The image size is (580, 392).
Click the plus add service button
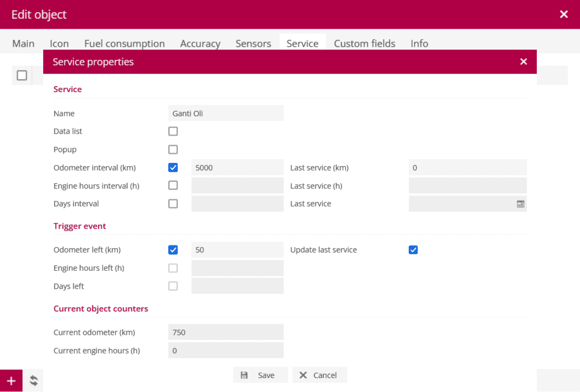[11, 381]
